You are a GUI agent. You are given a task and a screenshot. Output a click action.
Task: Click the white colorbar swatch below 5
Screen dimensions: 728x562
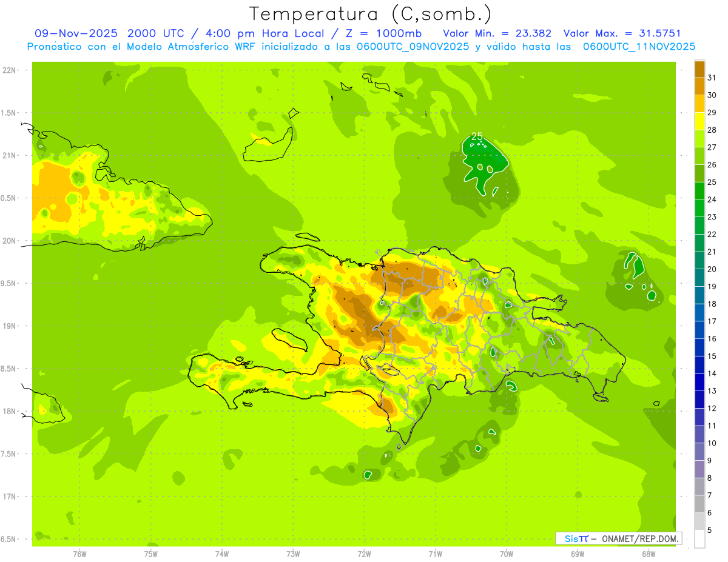[x=699, y=539]
